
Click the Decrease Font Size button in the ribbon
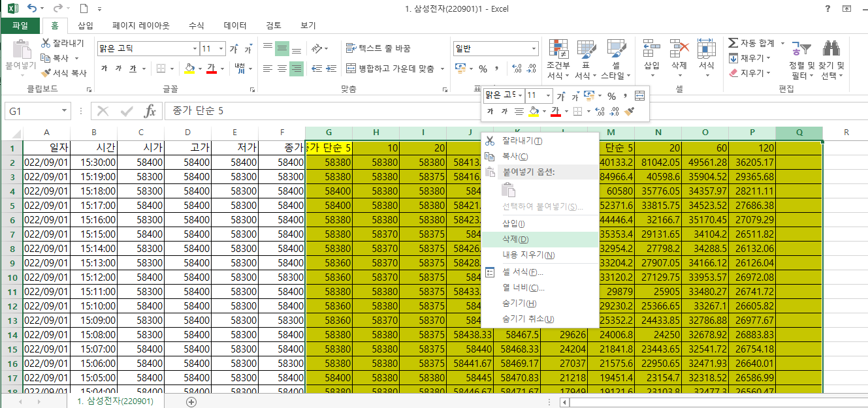pyautogui.click(x=248, y=49)
